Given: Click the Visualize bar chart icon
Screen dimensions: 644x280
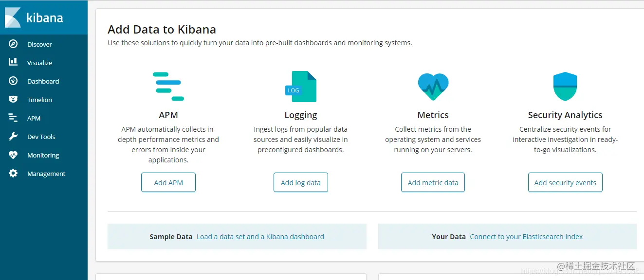Looking at the screenshot, I should (13, 62).
